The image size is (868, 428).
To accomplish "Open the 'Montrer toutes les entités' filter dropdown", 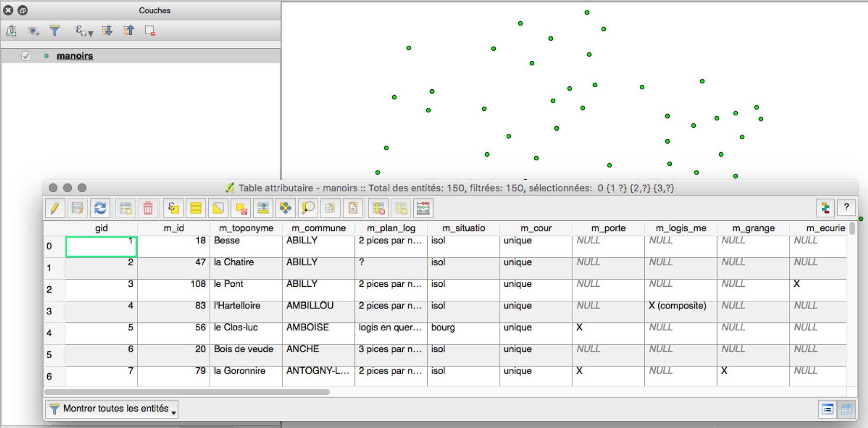I will point(112,409).
